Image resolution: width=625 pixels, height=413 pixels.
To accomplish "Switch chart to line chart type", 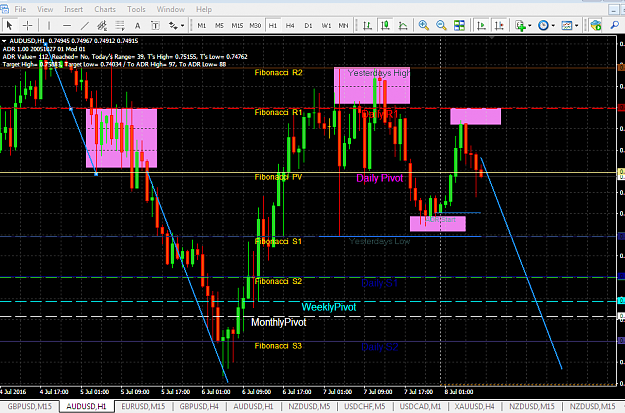I will pyautogui.click(x=403, y=26).
